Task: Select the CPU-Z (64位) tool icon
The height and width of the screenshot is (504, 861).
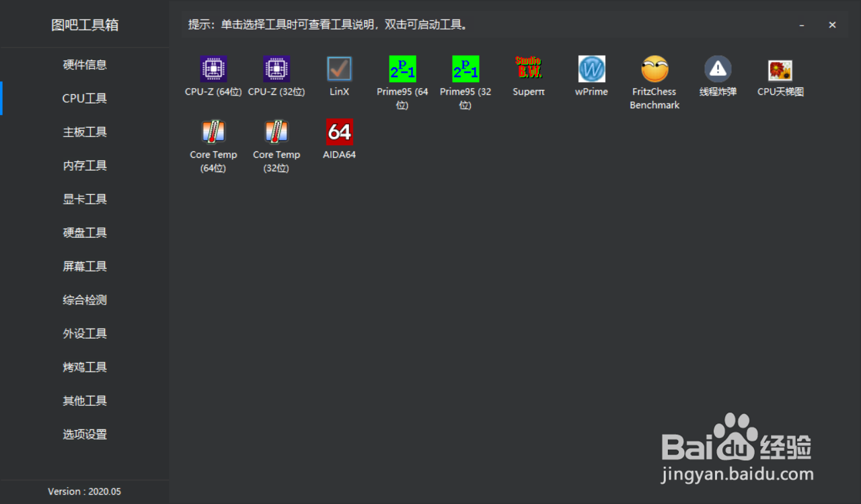Action: point(213,69)
